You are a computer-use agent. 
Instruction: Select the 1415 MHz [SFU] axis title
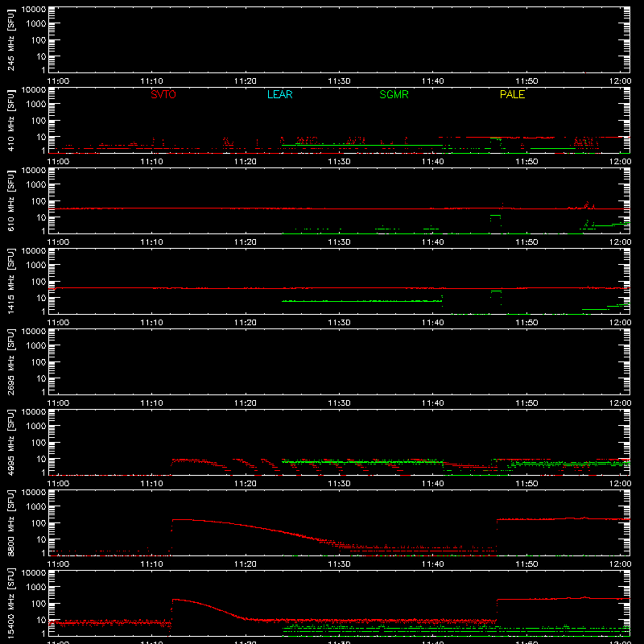[11, 281]
